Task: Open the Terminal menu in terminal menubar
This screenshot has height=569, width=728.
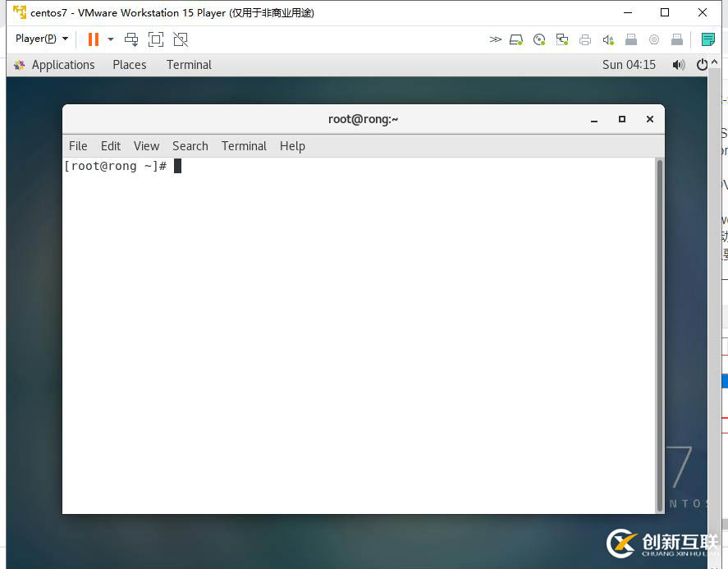Action: click(x=244, y=146)
